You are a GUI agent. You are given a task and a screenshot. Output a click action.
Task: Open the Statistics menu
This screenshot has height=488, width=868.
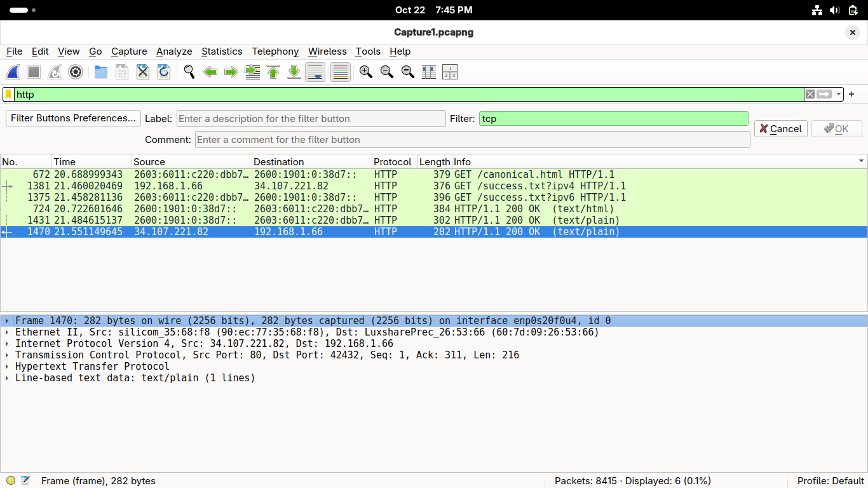[x=222, y=51]
